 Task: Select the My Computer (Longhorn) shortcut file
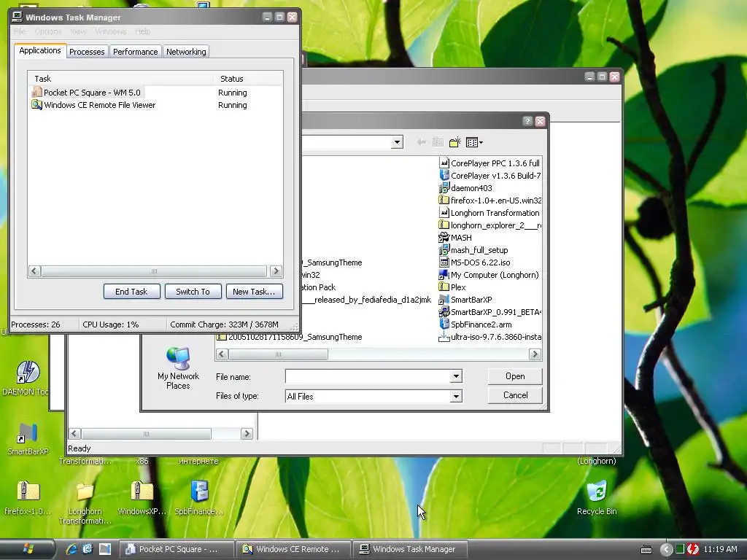(x=489, y=274)
